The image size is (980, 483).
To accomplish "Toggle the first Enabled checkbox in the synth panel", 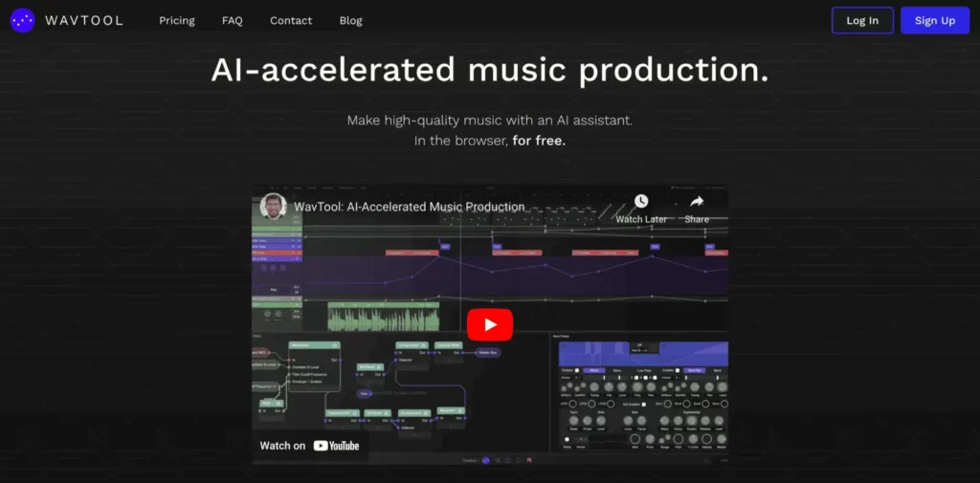I will (577, 370).
